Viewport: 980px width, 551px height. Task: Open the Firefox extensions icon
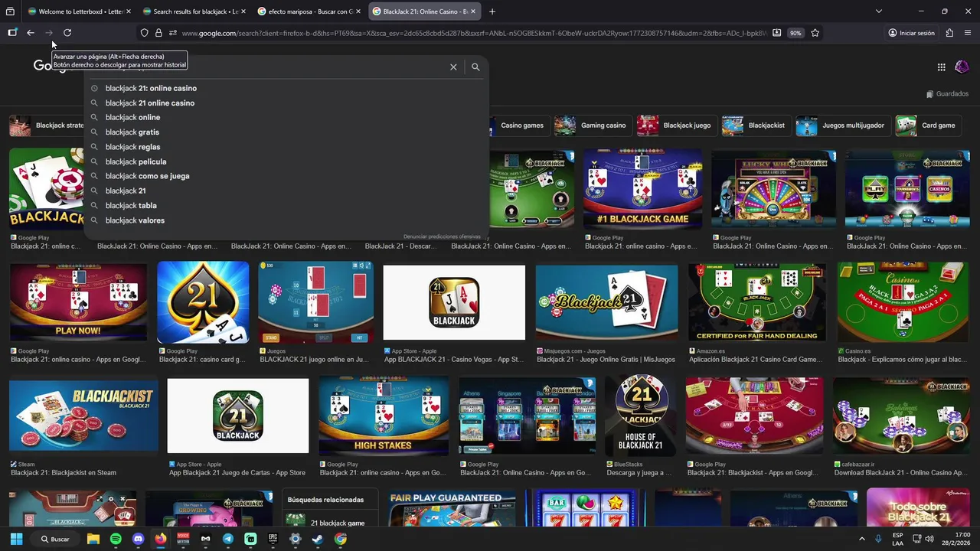[x=949, y=33]
